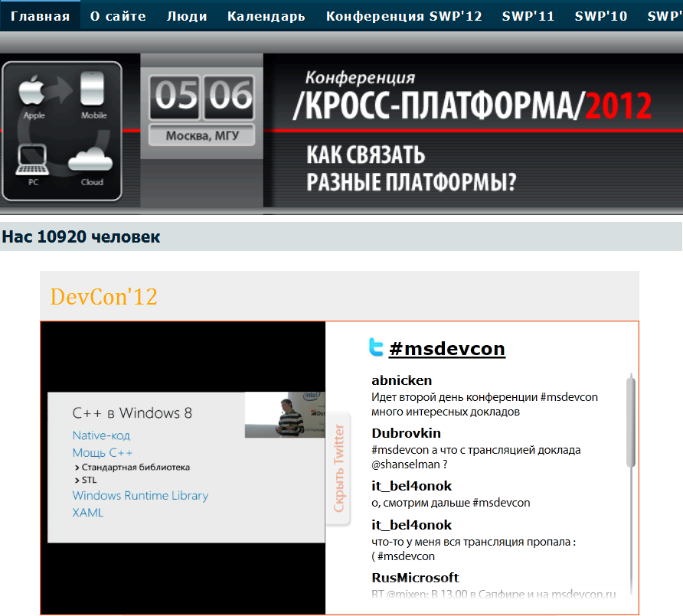Click Windows Runtime Library slide line
Screen dimensions: 683x616
coord(140,495)
